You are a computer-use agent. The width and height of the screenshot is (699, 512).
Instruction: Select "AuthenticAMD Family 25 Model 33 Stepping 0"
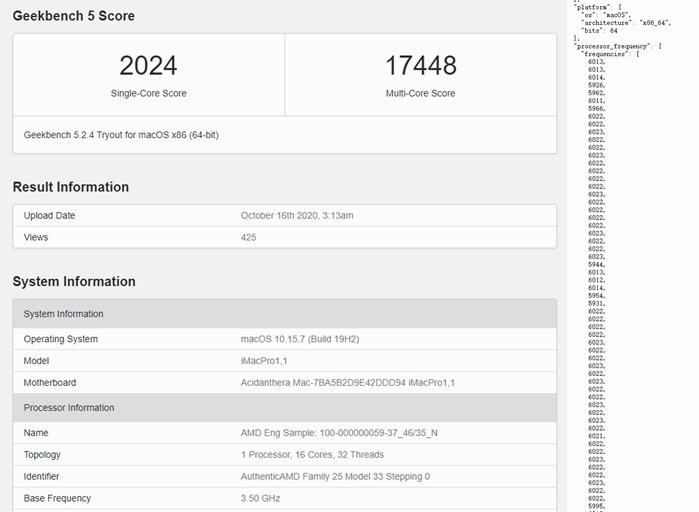(335, 476)
